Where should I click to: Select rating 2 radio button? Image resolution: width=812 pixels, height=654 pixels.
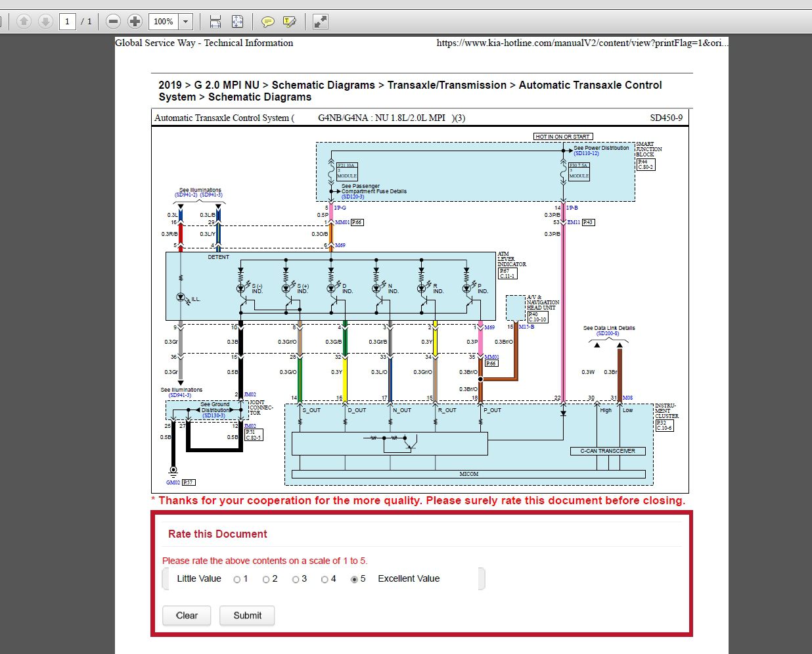coord(266,580)
